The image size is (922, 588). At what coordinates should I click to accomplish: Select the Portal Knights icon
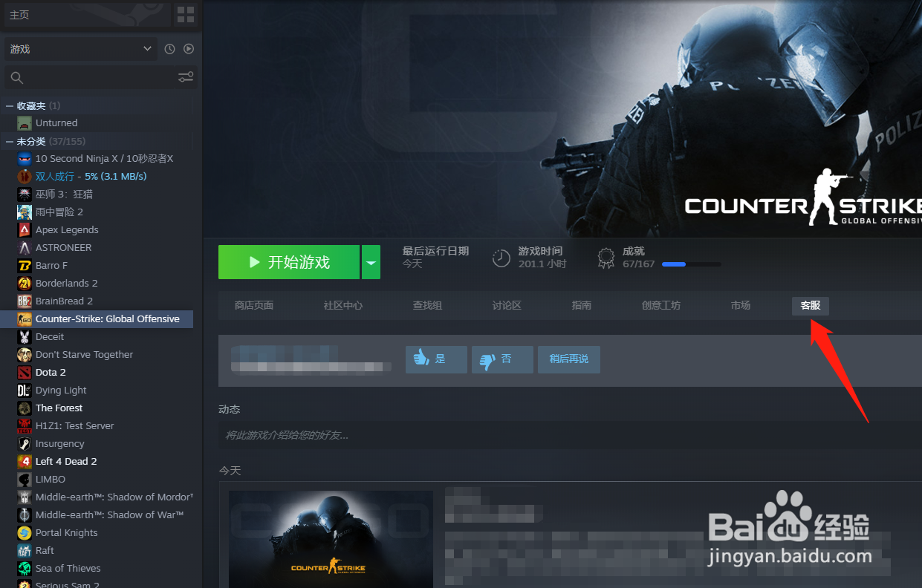click(x=25, y=532)
